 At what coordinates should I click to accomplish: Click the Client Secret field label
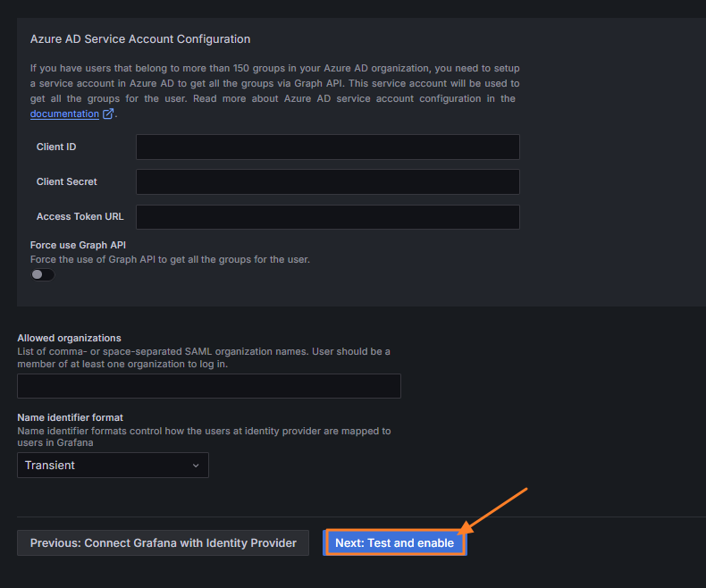tap(66, 181)
